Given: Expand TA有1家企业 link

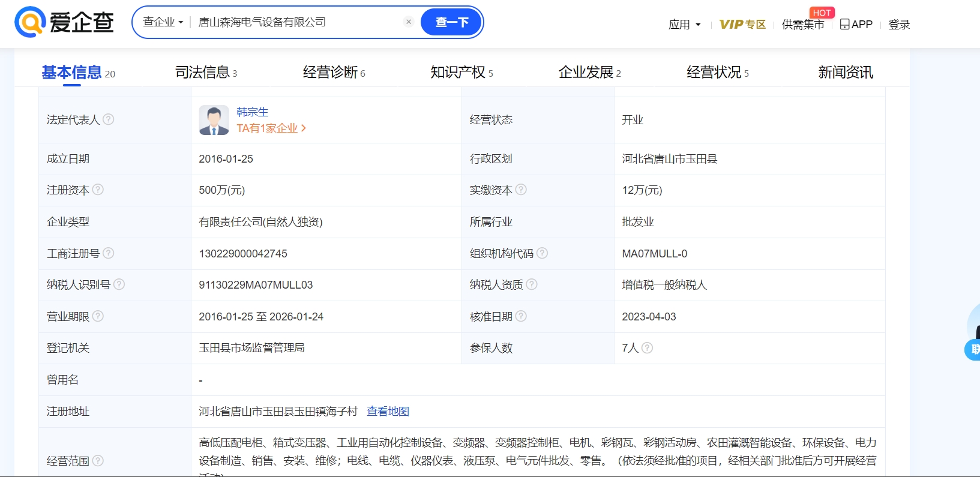Looking at the screenshot, I should (271, 128).
